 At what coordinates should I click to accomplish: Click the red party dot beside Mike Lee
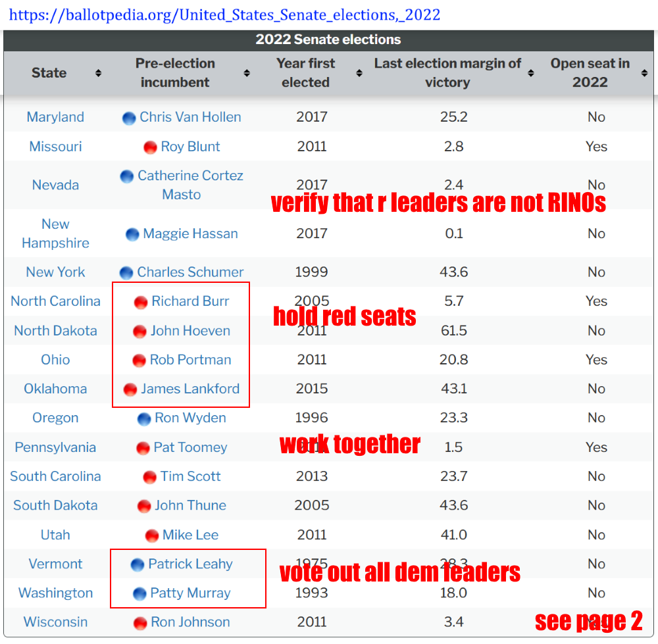tap(152, 535)
